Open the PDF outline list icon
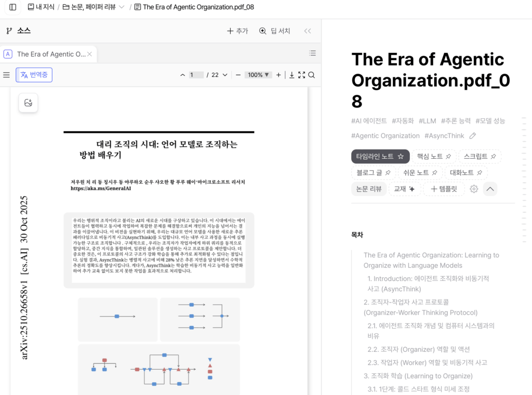The width and height of the screenshot is (532, 395). [312, 53]
